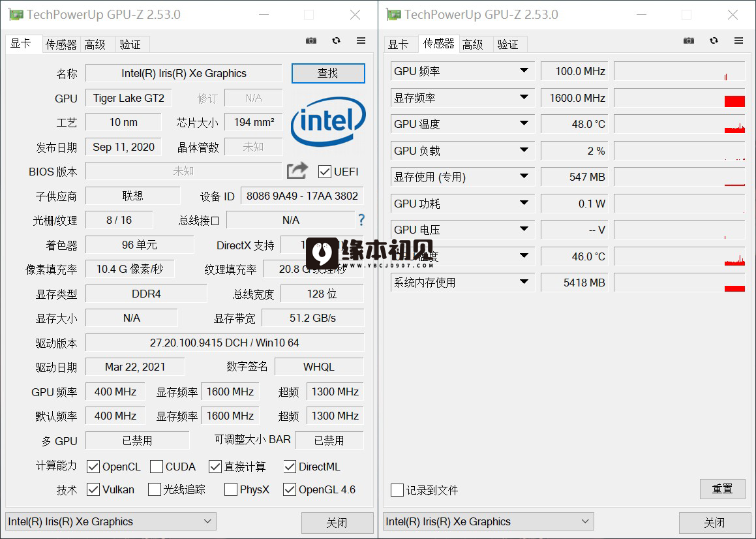
Task: Click the 显存频率 red sensor graph
Action: (x=679, y=98)
